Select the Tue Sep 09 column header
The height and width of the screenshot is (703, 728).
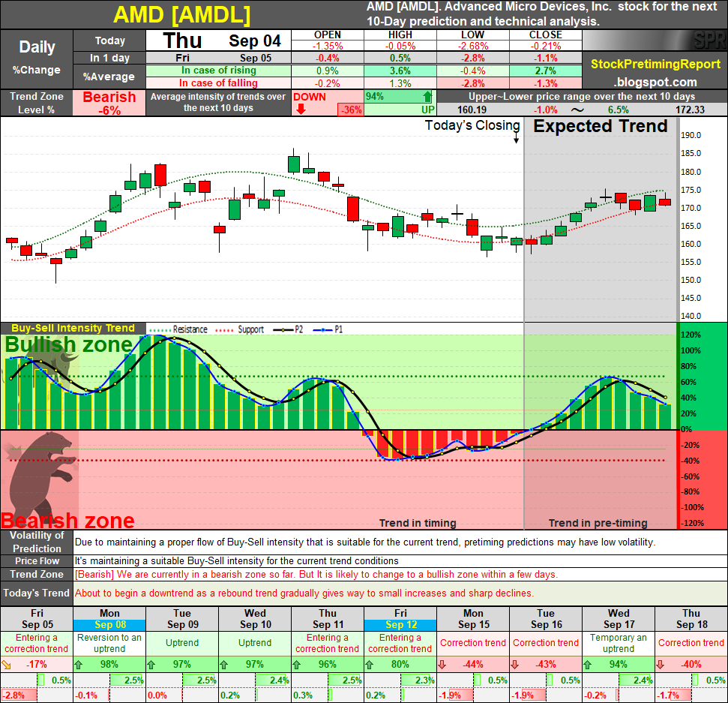tap(182, 620)
